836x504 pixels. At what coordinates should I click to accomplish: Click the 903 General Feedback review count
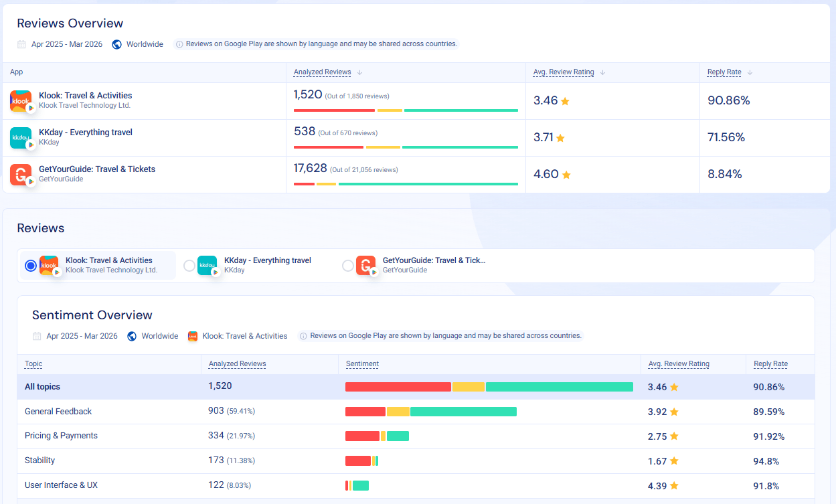pos(216,411)
